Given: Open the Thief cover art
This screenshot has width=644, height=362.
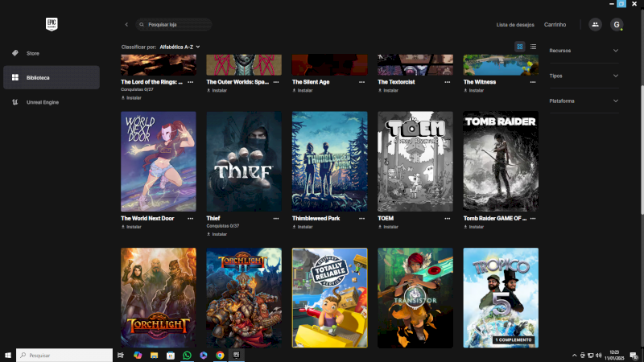Looking at the screenshot, I should pyautogui.click(x=244, y=162).
